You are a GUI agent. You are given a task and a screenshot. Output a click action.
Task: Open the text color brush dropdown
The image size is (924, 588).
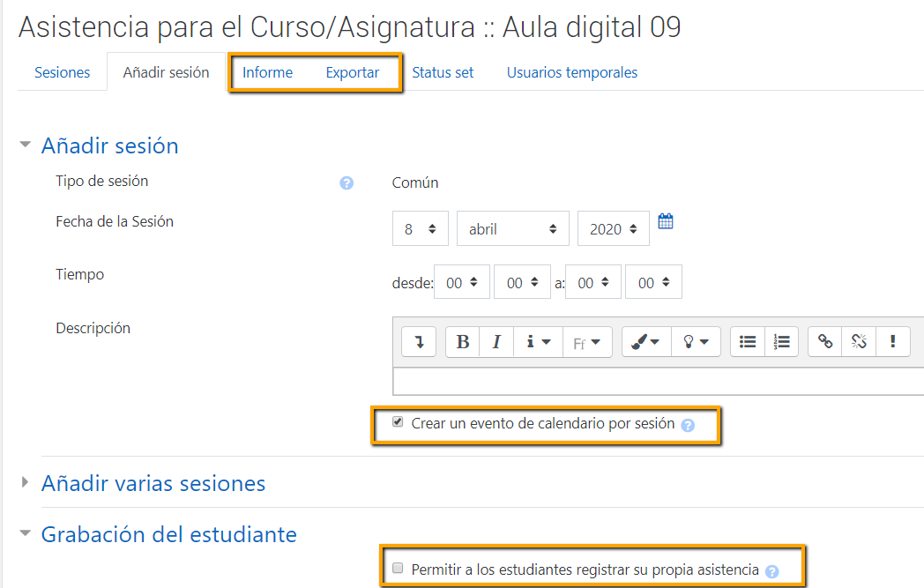pos(646,342)
